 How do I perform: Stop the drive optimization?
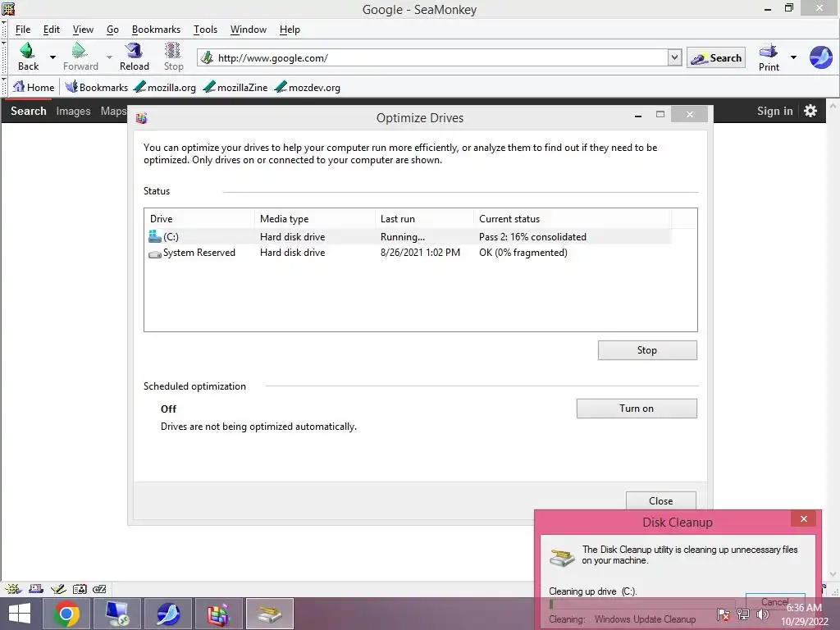(x=647, y=349)
